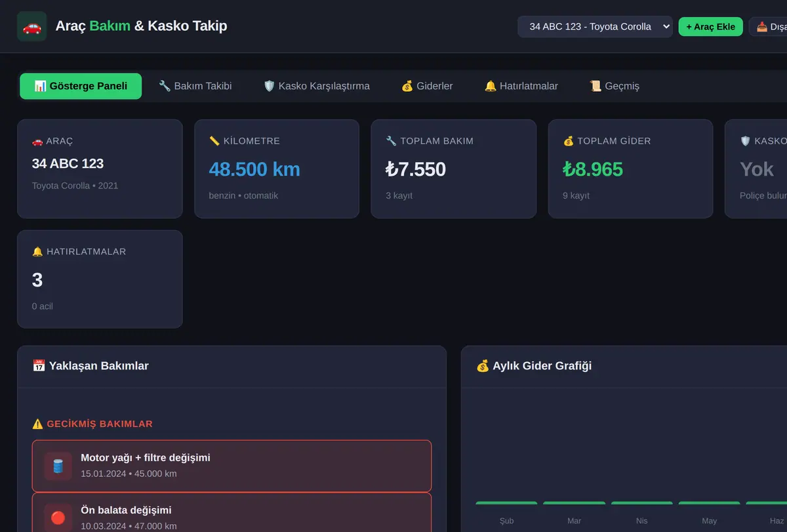Switch to the Geçmiş tab
787x532 pixels.
(x=615, y=86)
